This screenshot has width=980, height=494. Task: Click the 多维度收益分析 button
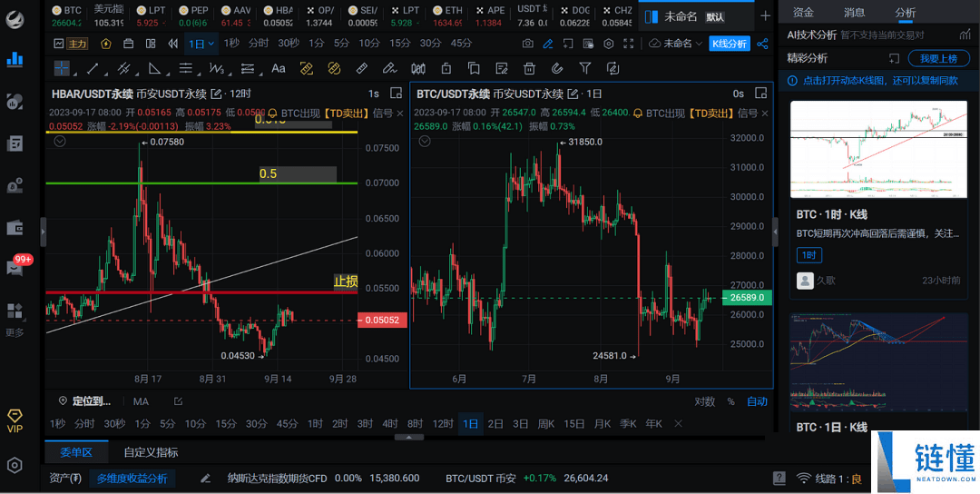132,479
